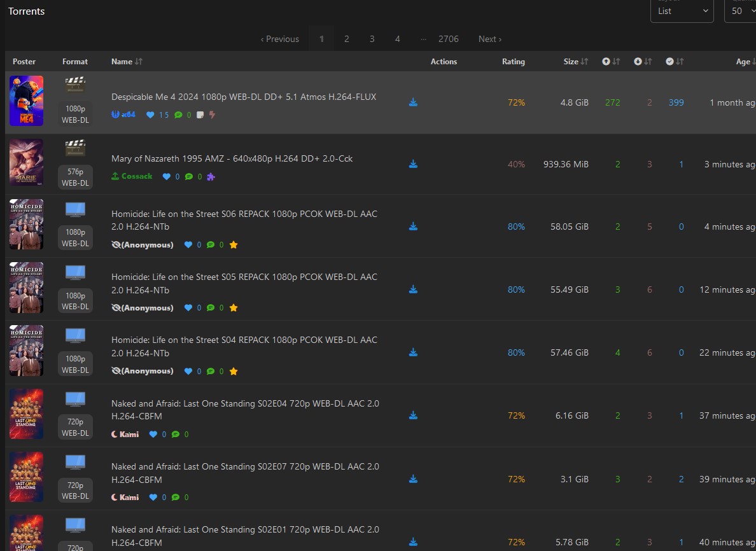Sort torrents by the Size column

(x=576, y=62)
